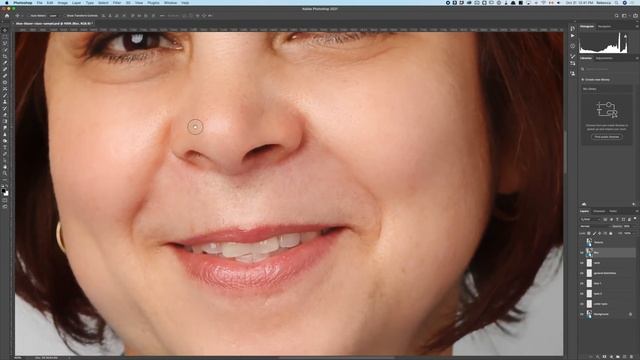Open the Image menu

(x=63, y=3)
